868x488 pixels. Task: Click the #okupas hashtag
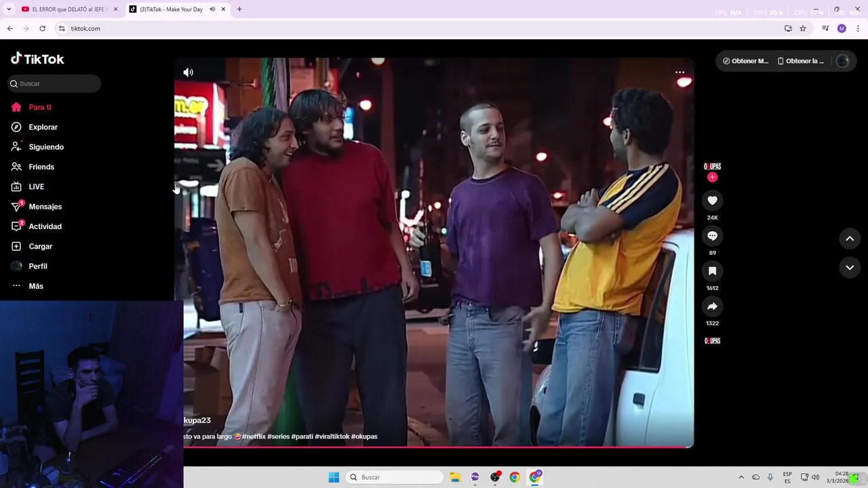tap(364, 436)
